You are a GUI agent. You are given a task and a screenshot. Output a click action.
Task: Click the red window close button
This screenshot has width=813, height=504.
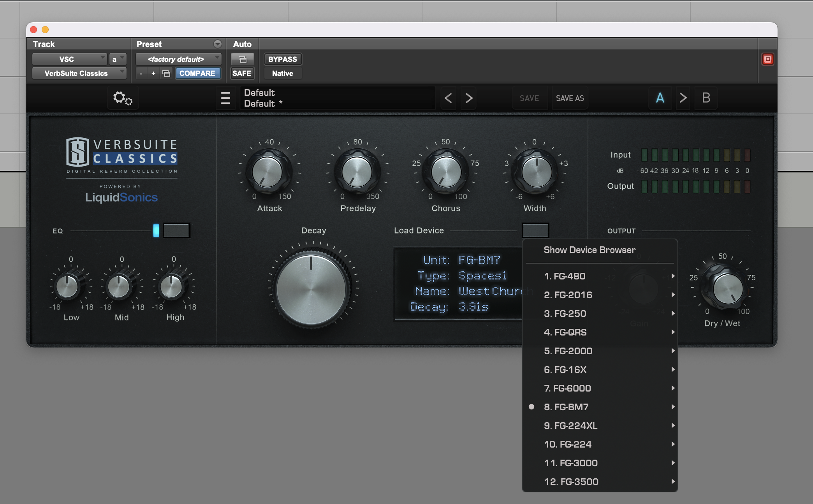click(33, 30)
